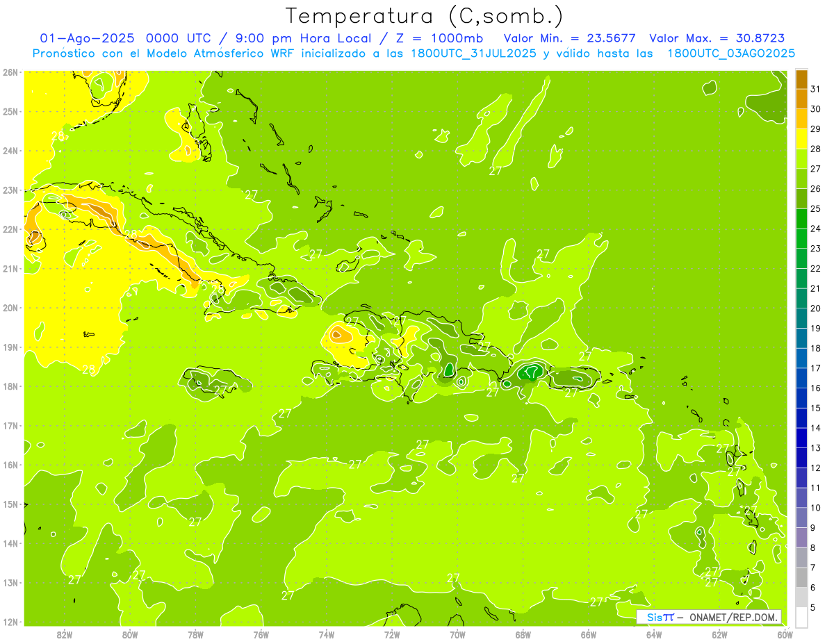Viewport: 834px width, 644px height.
Task: Click the longitude axis label "60W"
Action: [785, 635]
